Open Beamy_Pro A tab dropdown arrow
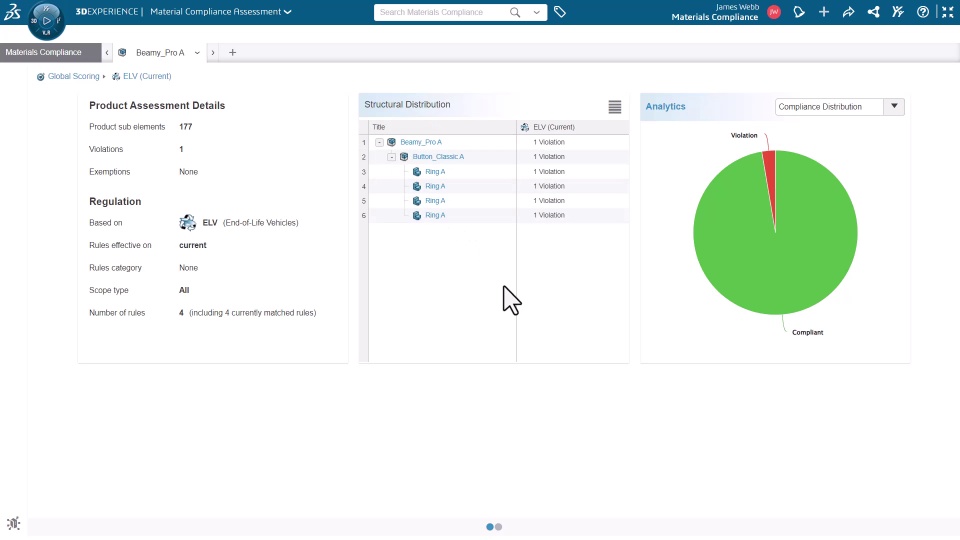This screenshot has width=960, height=540. pyautogui.click(x=197, y=53)
